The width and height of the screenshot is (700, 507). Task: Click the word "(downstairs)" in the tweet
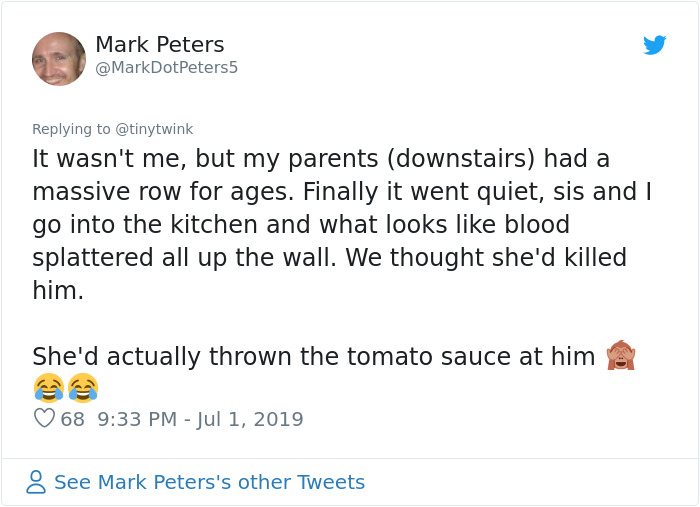point(449,159)
